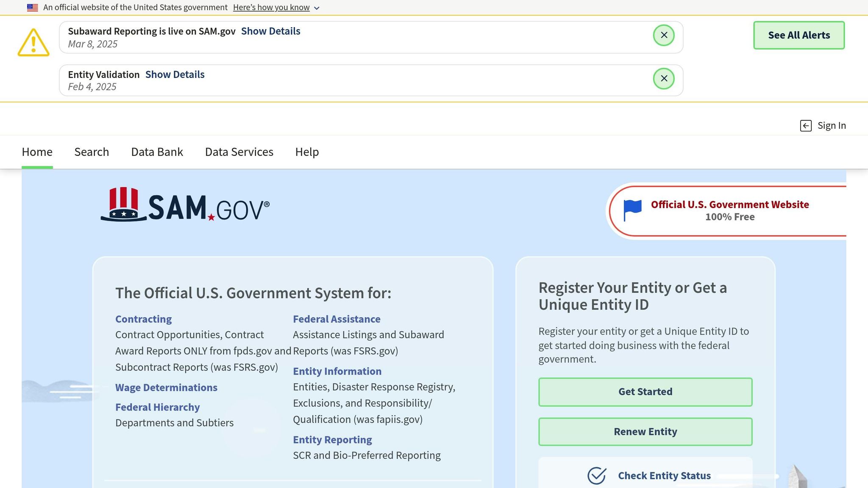Click 'Mar 8, 2025' alert date
This screenshot has width=868, height=488.
[x=92, y=44]
